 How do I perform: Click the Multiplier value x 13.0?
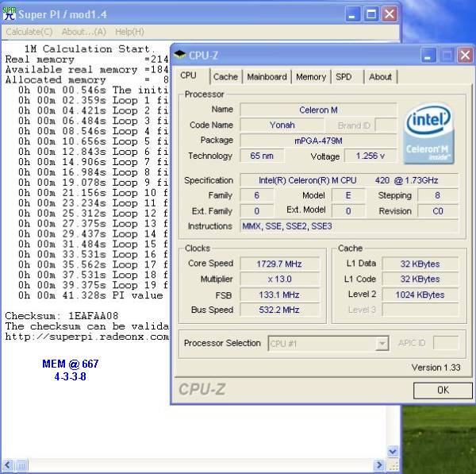click(279, 279)
